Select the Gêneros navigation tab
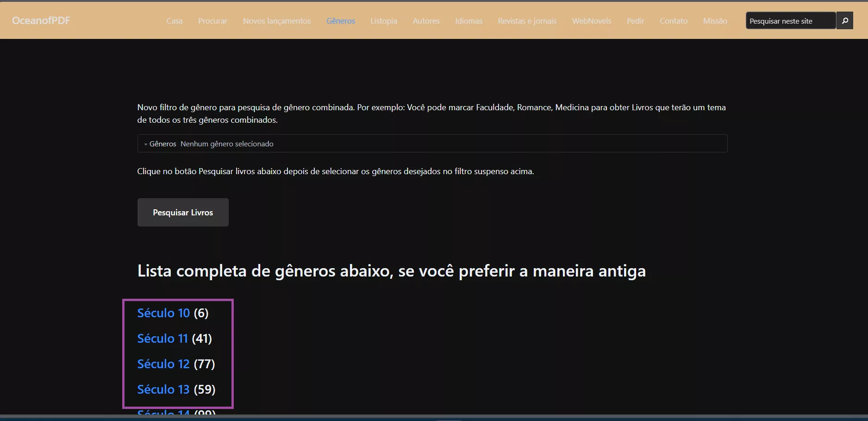The height and width of the screenshot is (421, 868). [340, 21]
